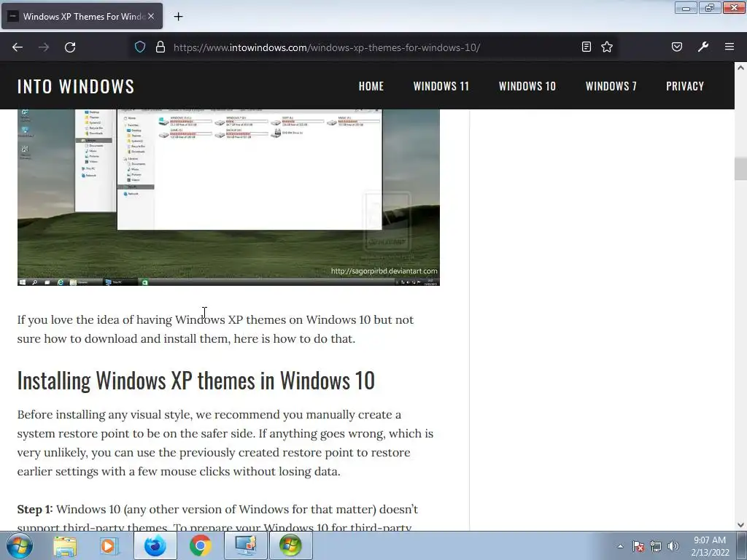
Task: Click the XP theme screenshot image
Action: tap(228, 197)
